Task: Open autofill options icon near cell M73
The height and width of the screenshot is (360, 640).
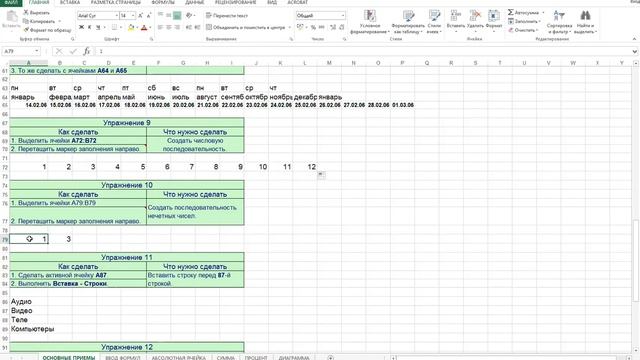Action: pos(321,175)
